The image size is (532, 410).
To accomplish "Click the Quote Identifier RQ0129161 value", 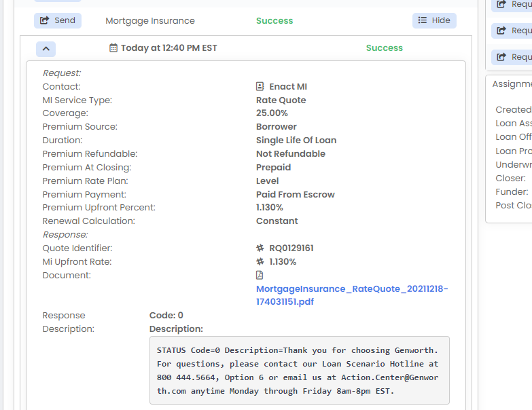I will (x=291, y=248).
